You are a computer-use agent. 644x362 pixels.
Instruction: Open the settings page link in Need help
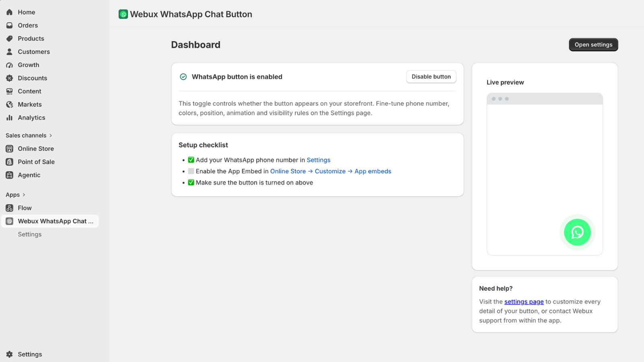[x=524, y=302]
